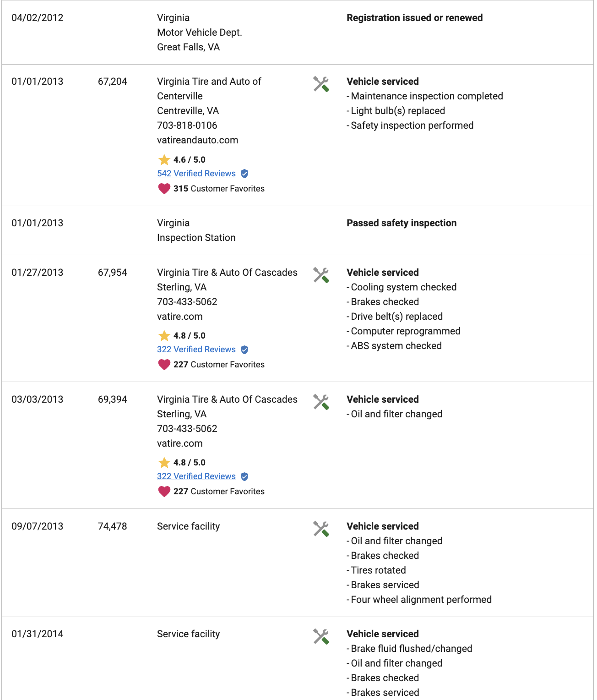
Task: Click wrench icon for 01/01/2013 service
Action: point(321,84)
